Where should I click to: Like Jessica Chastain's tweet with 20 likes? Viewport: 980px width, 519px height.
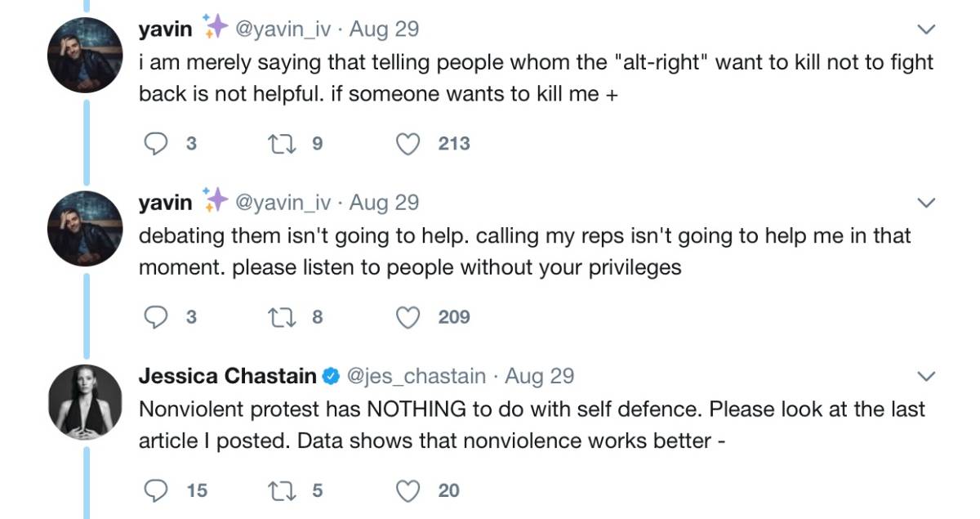pyautogui.click(x=407, y=490)
